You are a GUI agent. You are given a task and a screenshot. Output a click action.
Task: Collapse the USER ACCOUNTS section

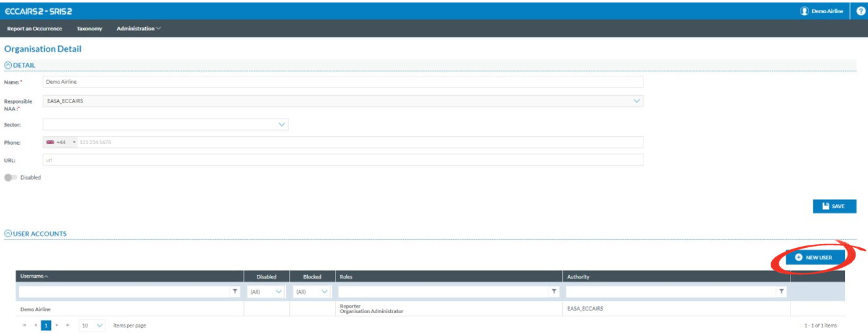coord(8,234)
